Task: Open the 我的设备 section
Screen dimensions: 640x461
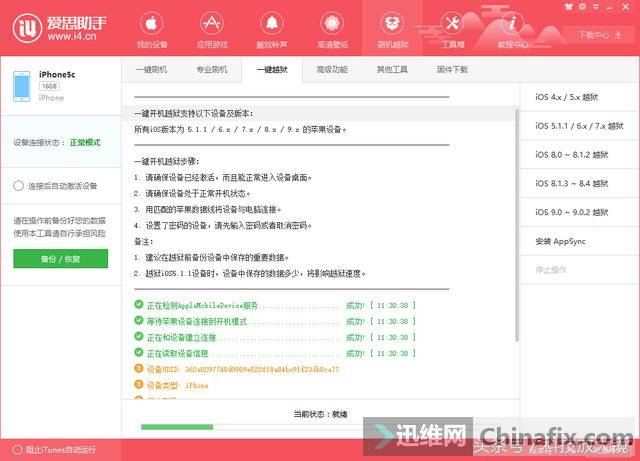Action: pos(152,29)
